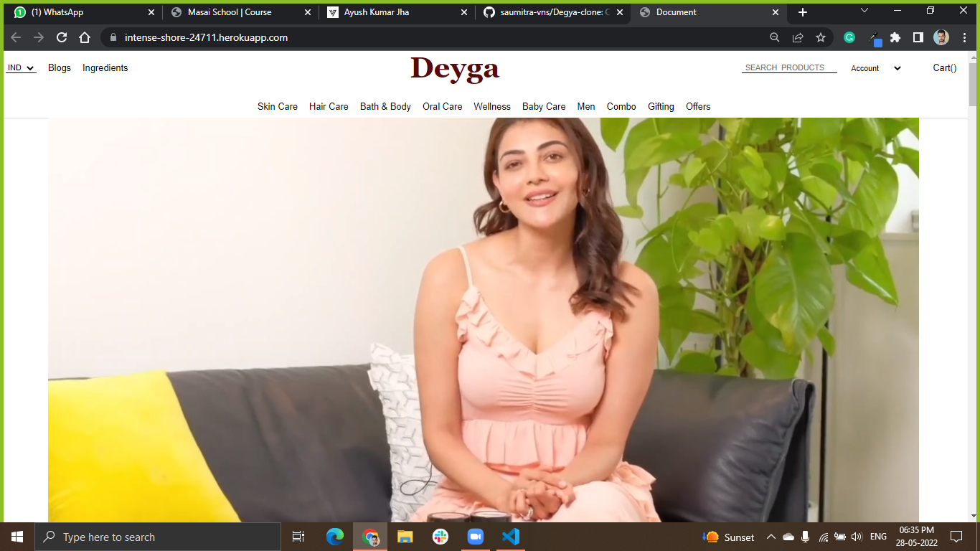Launch Microsoft Edge from taskbar
This screenshot has width=980, height=551.
coord(335,537)
